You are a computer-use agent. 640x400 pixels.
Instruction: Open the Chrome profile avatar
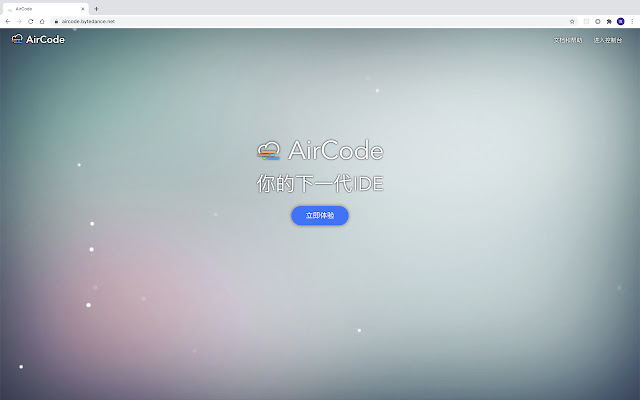[620, 21]
